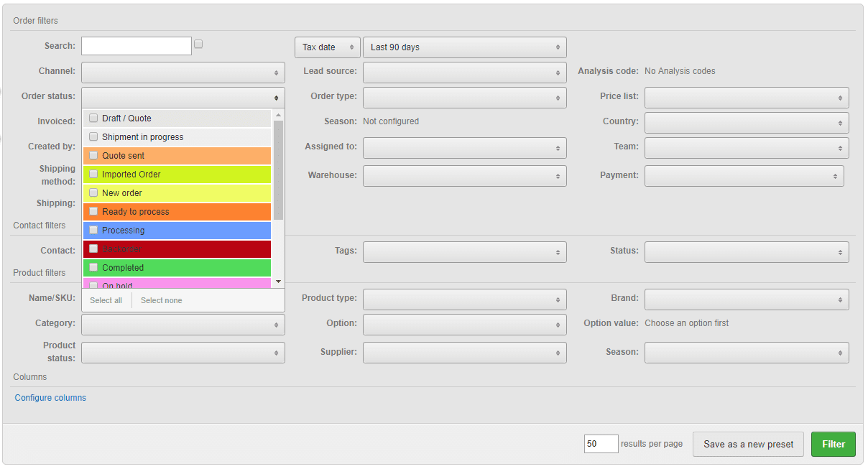Screen dimensions: 868x469
Task: Click Select all in status list
Action: (x=106, y=300)
